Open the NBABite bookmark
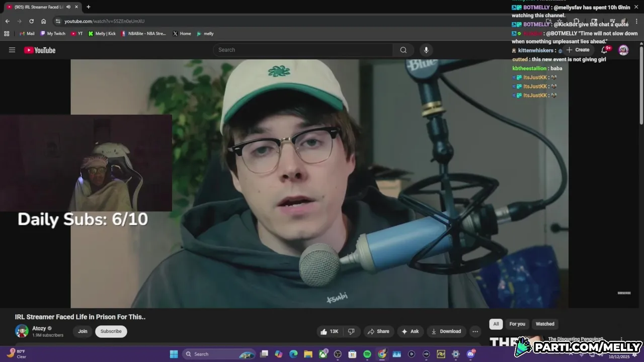This screenshot has width=644, height=362. 144,34
